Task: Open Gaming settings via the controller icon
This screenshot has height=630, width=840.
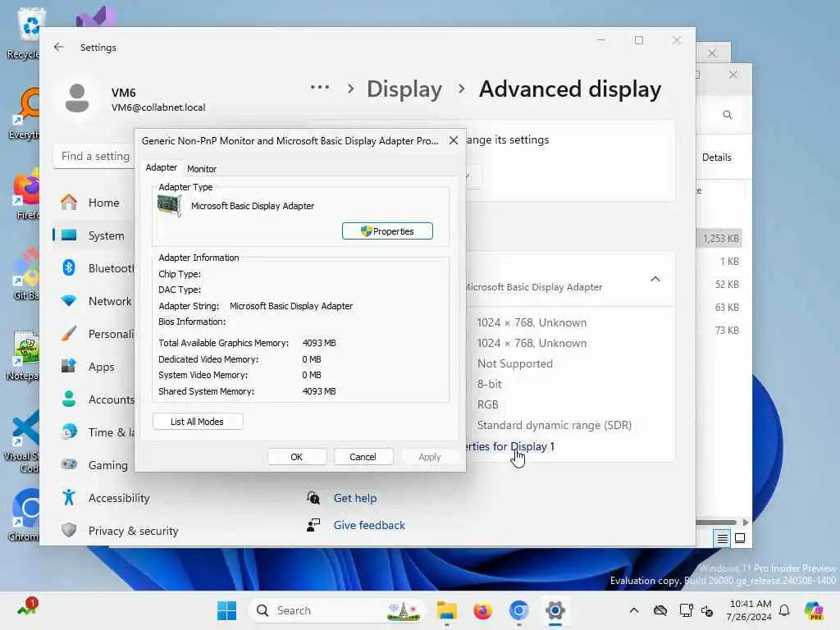Action: [x=69, y=464]
